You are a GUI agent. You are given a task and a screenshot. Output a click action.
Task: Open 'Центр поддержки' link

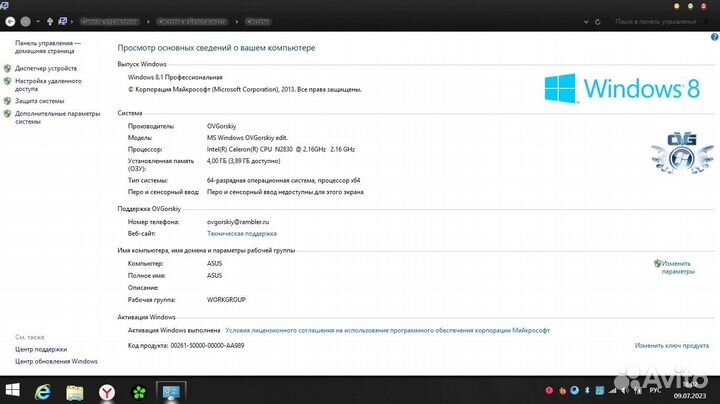(41, 349)
